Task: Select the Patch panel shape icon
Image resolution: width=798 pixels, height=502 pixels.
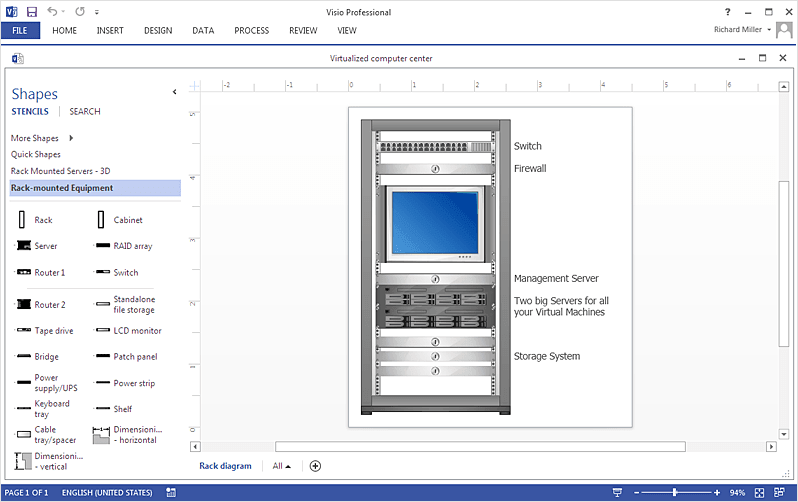Action: (103, 356)
